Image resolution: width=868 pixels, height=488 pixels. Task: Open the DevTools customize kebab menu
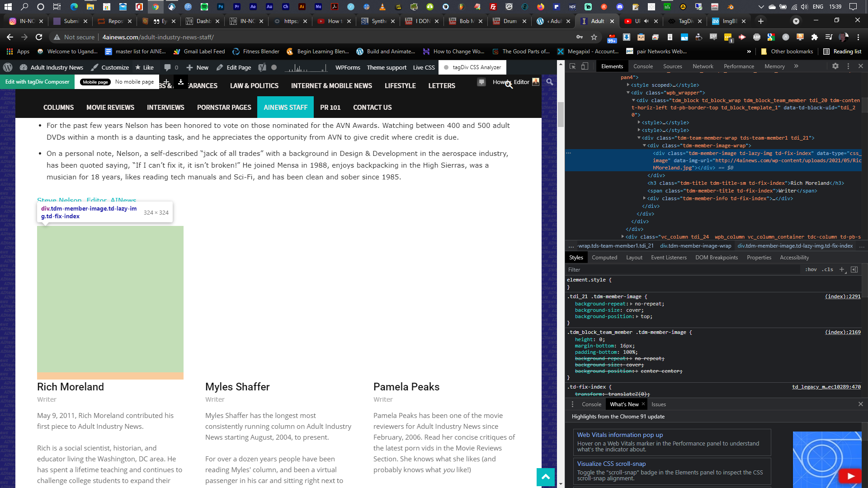848,66
